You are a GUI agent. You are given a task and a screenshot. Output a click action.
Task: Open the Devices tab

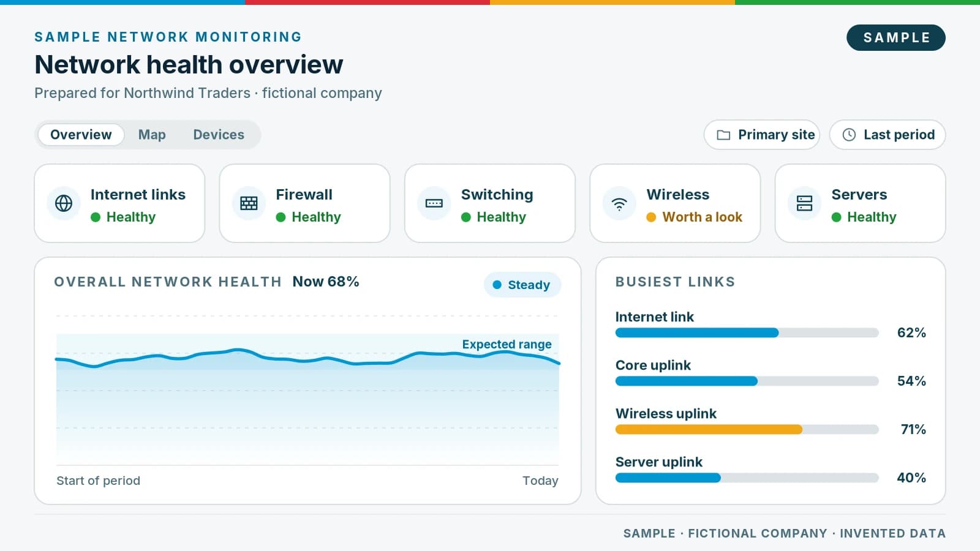tap(219, 135)
